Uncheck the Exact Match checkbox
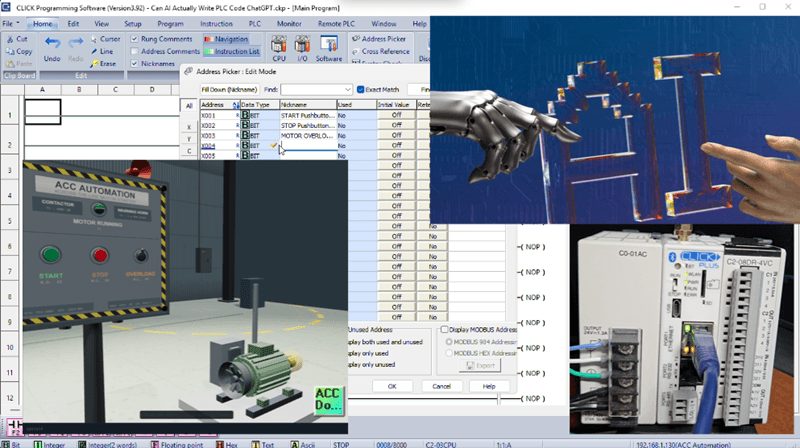The width and height of the screenshot is (800, 448). pos(360,89)
